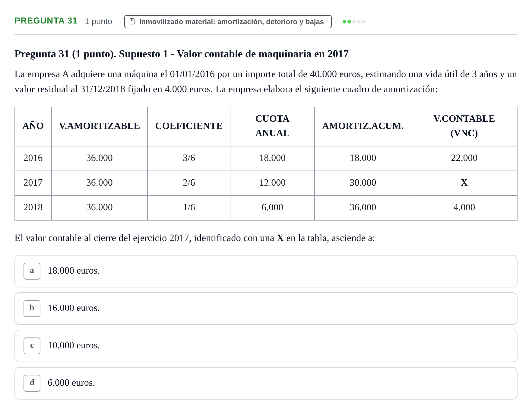Click the '1 punto' score label
This screenshot has width=532, height=414.
98,22
